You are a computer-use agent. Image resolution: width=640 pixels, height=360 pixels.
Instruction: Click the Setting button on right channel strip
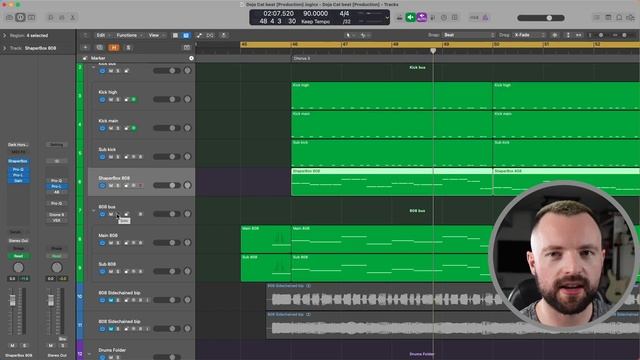57,145
